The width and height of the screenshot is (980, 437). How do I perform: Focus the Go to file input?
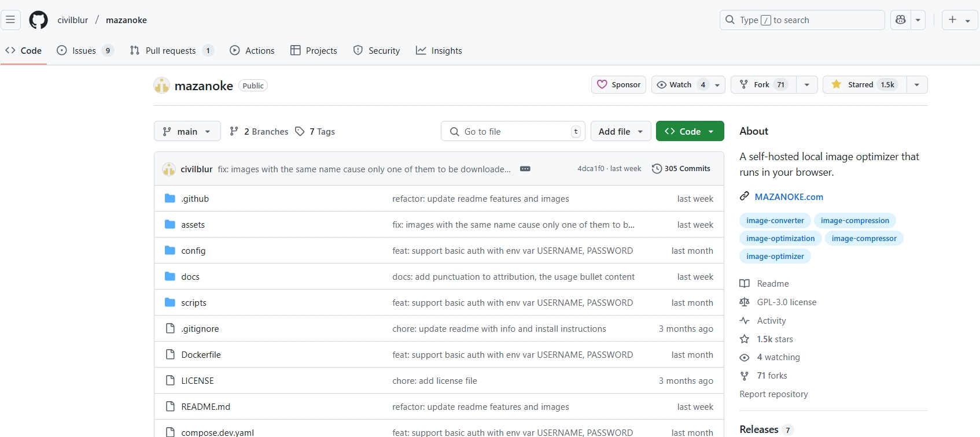point(513,131)
